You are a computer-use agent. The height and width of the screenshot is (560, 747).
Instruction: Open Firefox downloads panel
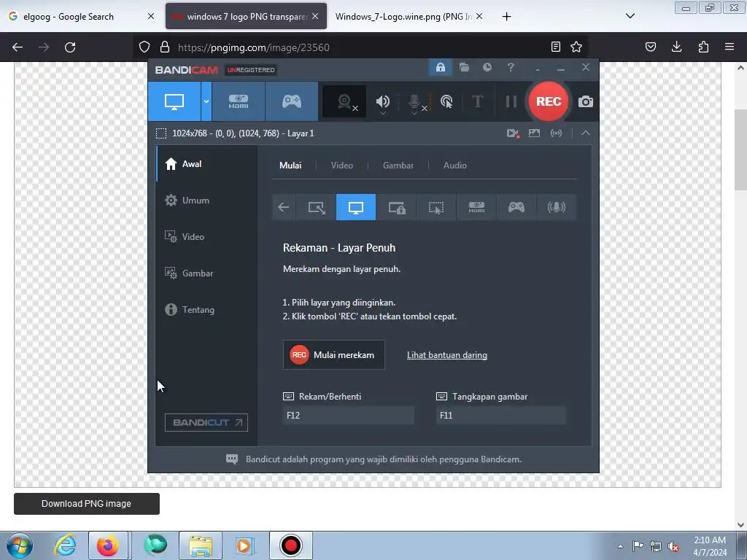click(x=676, y=47)
